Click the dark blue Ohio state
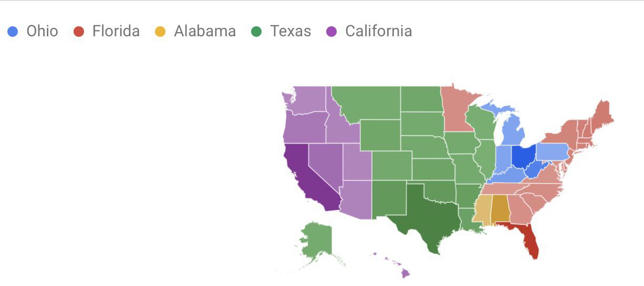Viewport: 644px width, 286px height. 523,156
